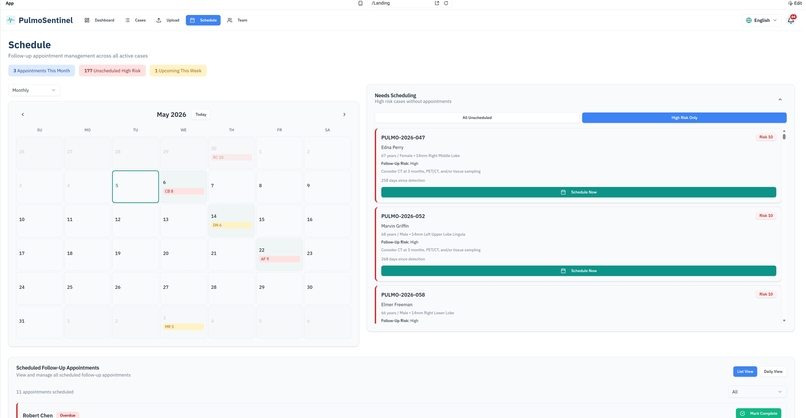Click the globe language icon
This screenshot has height=418, width=806.
pos(748,20)
